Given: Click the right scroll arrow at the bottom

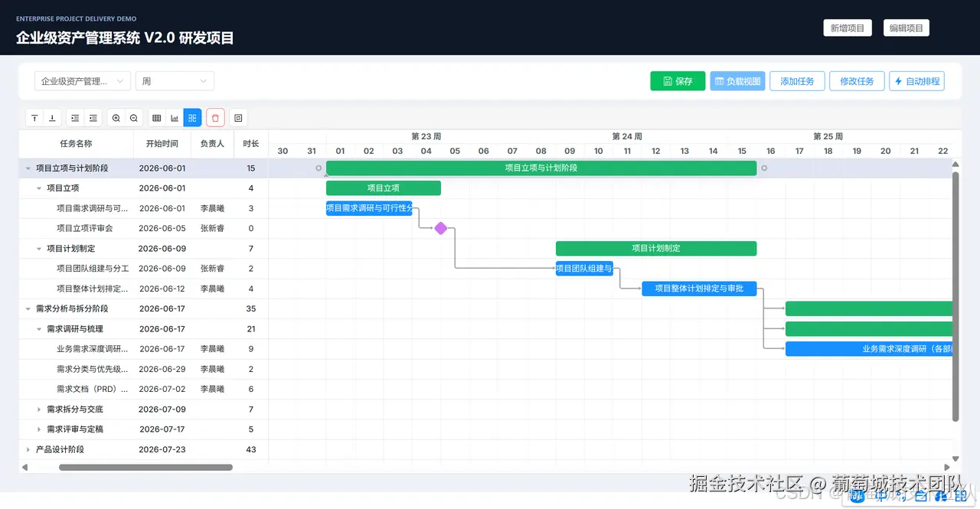Looking at the screenshot, I should (x=947, y=467).
